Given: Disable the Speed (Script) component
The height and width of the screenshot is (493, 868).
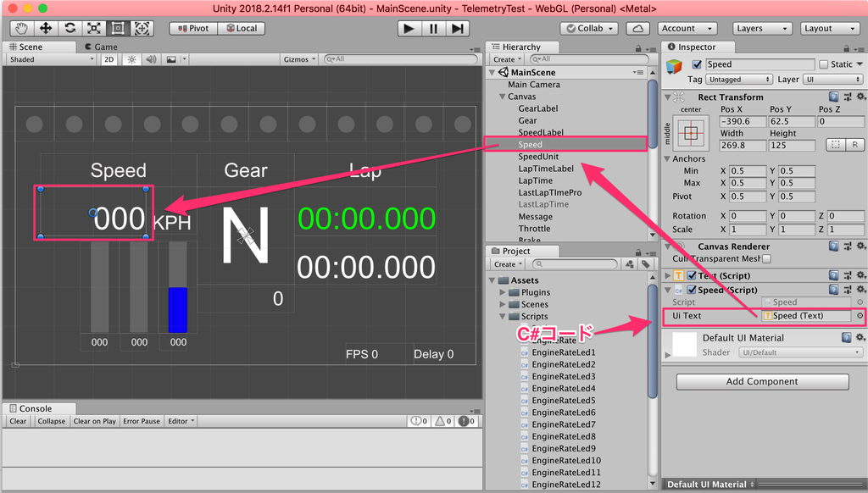Looking at the screenshot, I should coord(692,290).
